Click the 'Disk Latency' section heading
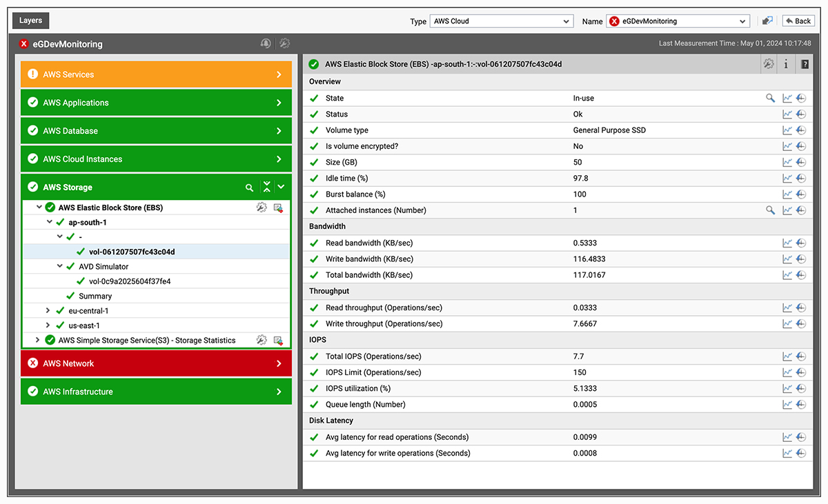 coord(331,421)
